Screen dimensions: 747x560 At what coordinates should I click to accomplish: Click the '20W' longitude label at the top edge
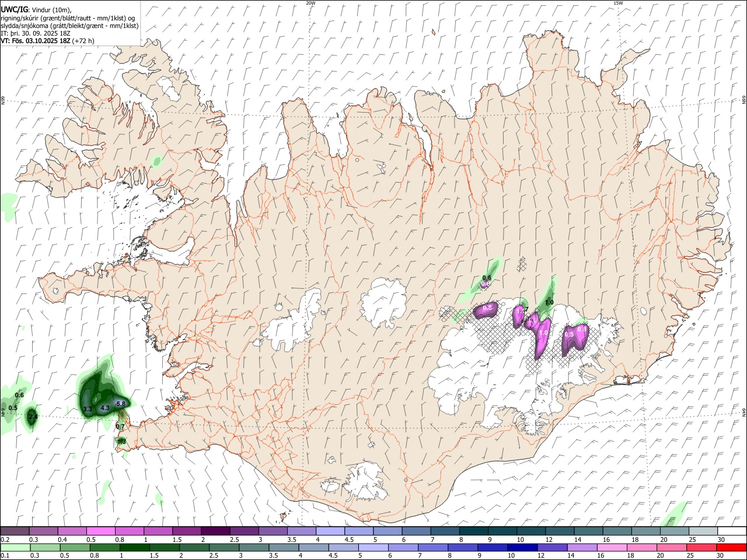[x=310, y=3]
